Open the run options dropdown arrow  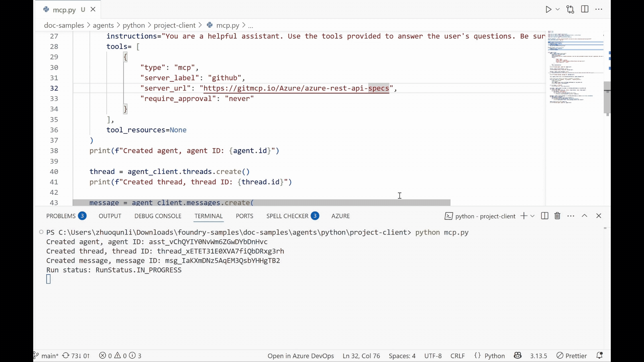(x=558, y=9)
